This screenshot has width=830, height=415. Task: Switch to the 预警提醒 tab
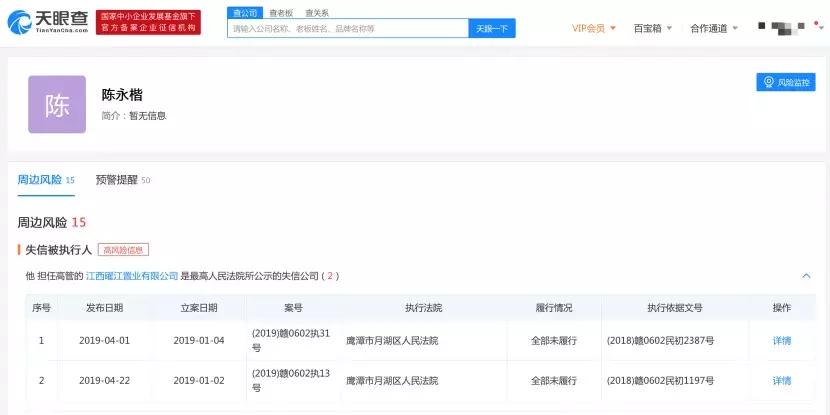(x=123, y=180)
